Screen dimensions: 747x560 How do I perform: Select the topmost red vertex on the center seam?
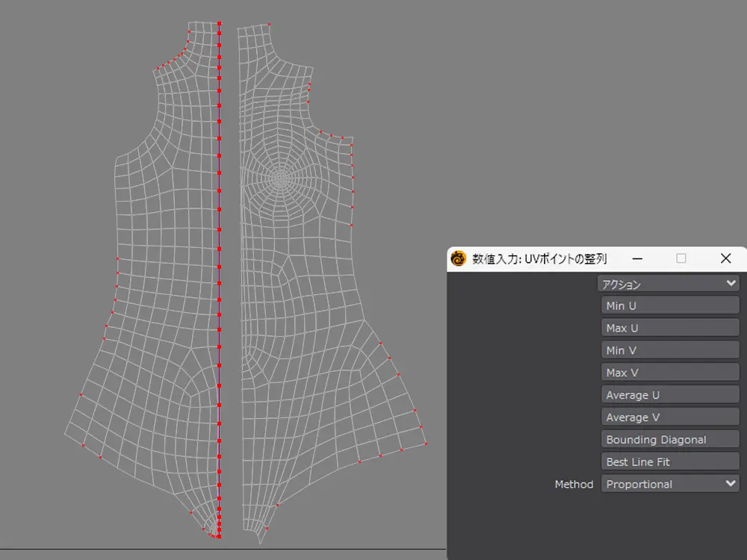click(219, 24)
